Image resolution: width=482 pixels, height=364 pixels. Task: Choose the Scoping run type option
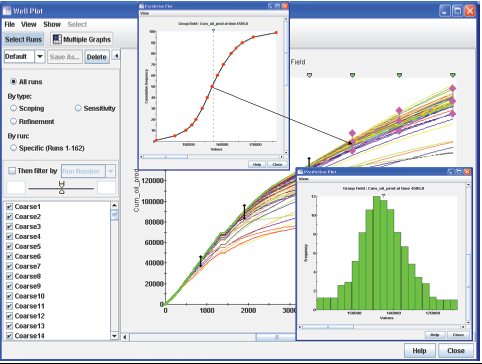tap(13, 108)
